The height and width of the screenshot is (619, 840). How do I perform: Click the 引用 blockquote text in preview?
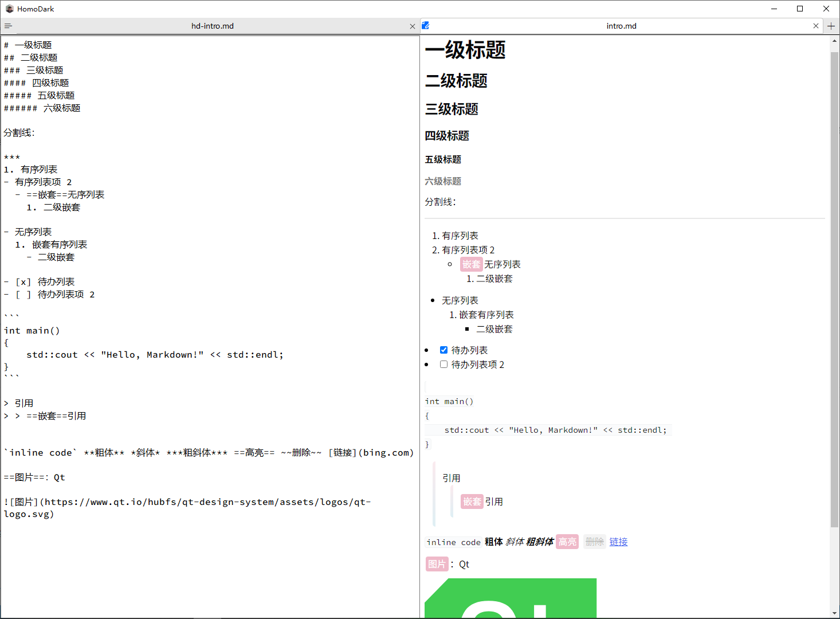pos(452,478)
